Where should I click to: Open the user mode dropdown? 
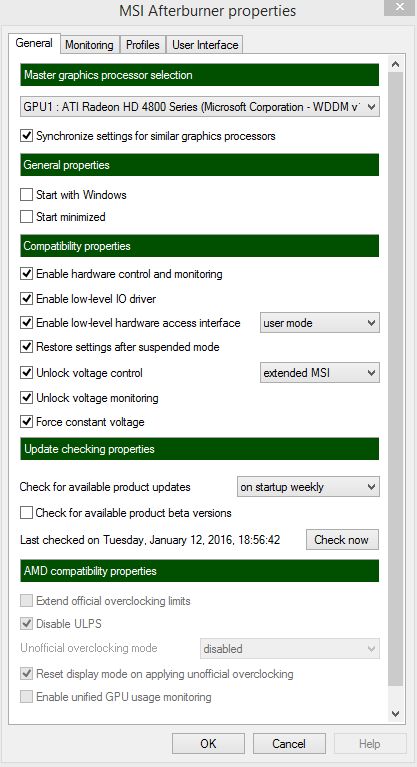pyautogui.click(x=320, y=323)
